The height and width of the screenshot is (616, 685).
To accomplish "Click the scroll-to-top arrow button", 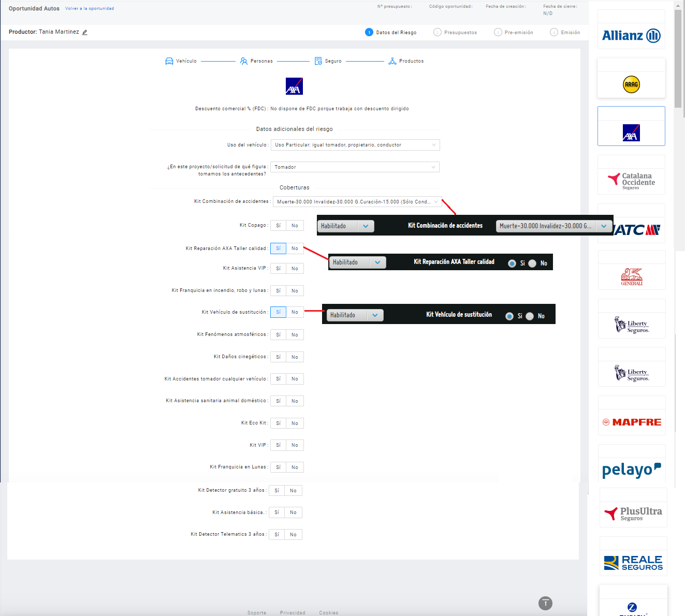I will (x=545, y=603).
